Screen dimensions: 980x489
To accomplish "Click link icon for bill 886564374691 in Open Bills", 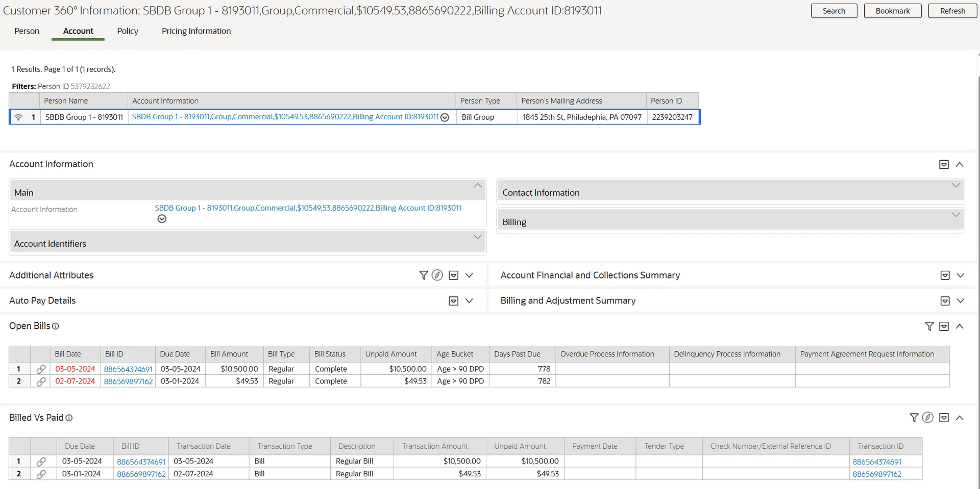I will [41, 369].
